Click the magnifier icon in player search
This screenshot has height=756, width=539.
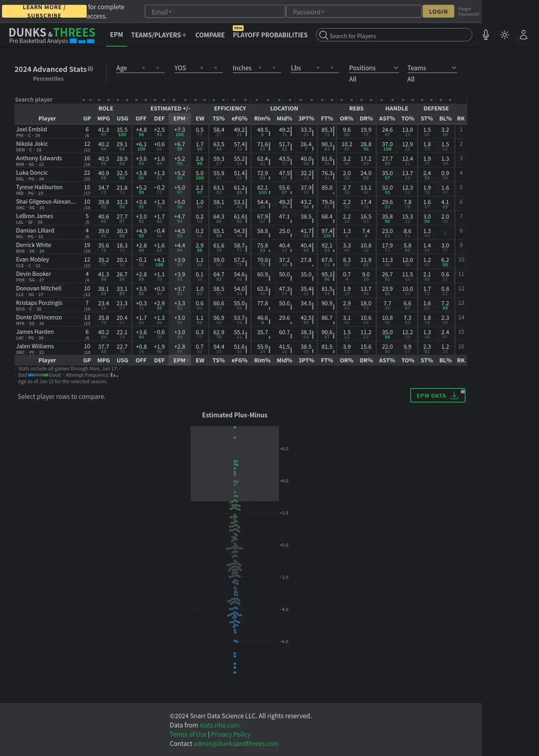tap(323, 35)
